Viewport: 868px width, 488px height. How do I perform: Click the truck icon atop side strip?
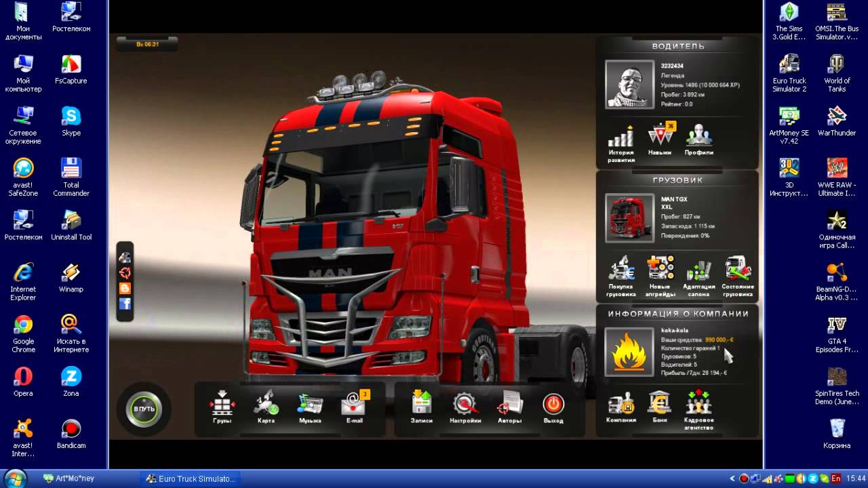tap(125, 257)
